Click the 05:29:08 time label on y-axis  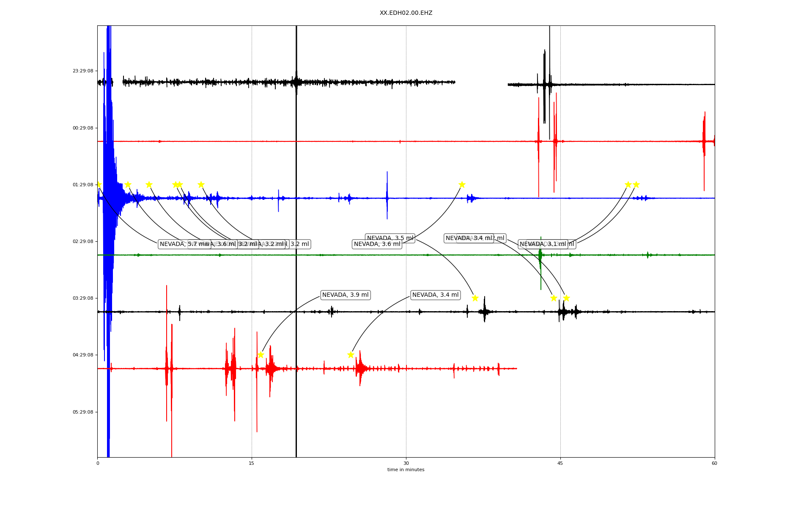pos(83,412)
